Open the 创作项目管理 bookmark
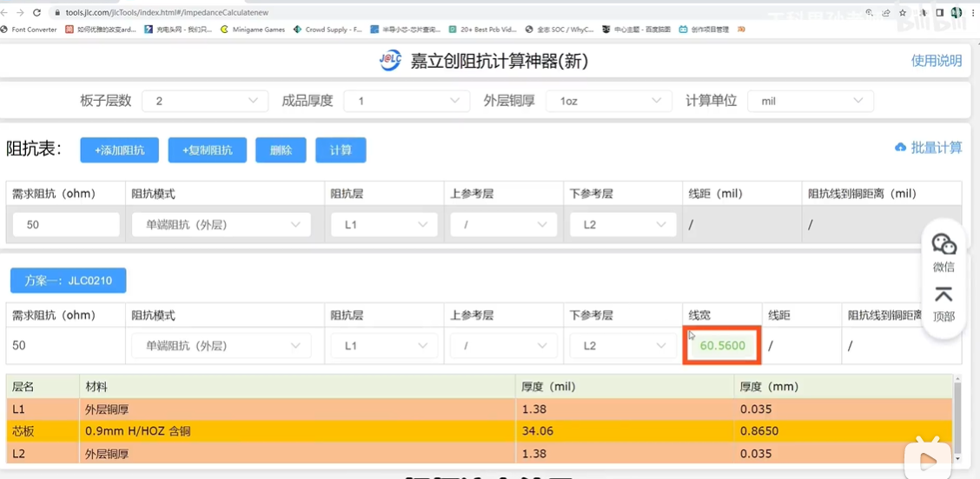 click(x=705, y=30)
